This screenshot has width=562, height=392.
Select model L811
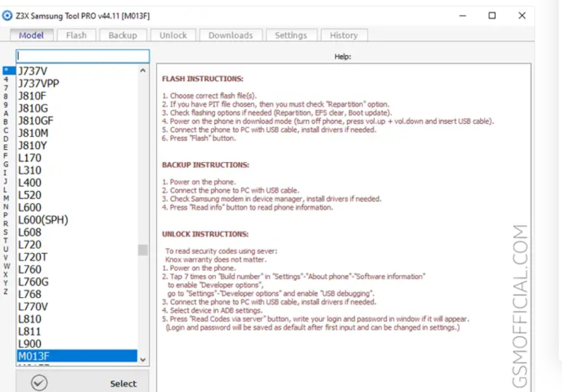(77, 332)
